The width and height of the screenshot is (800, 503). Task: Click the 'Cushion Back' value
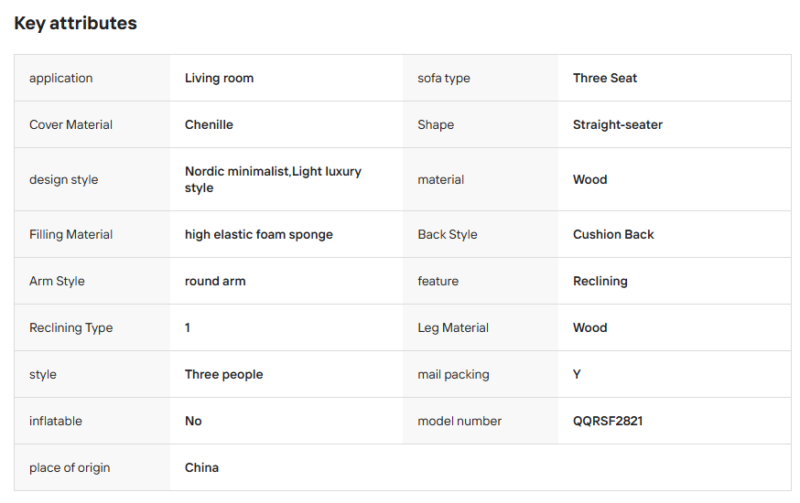point(613,234)
